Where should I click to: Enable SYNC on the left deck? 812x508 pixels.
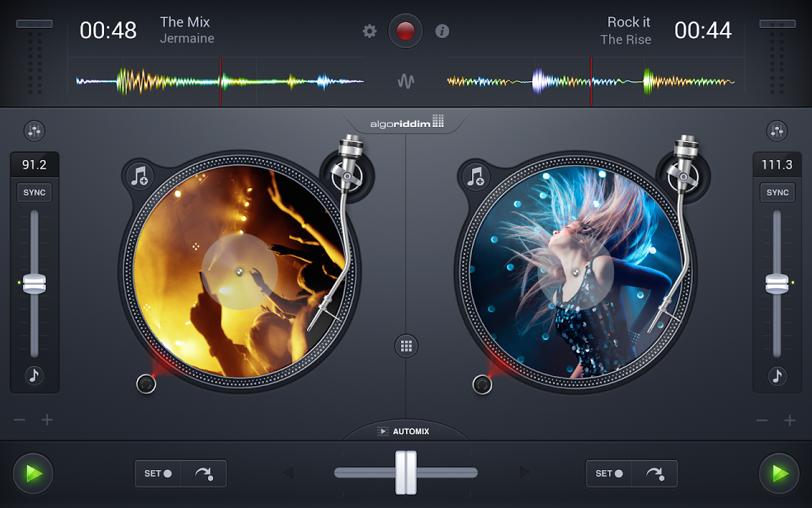pyautogui.click(x=34, y=192)
